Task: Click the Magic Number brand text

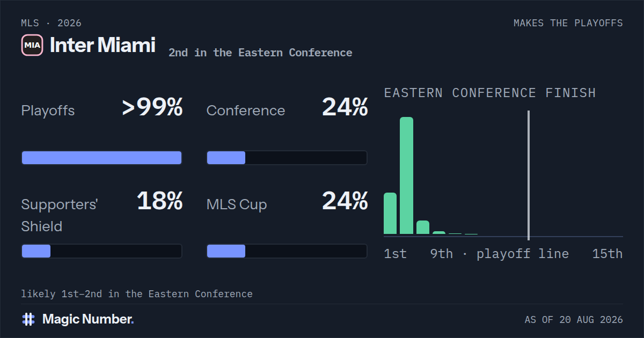Action: (88, 319)
